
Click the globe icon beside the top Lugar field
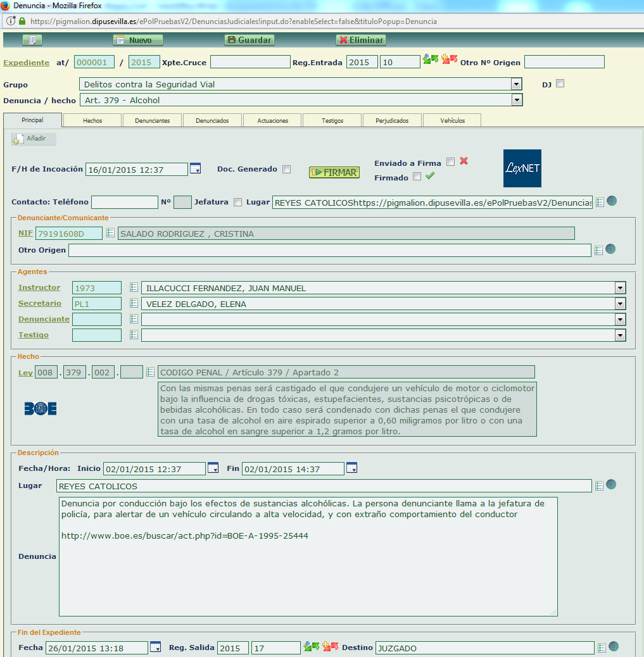612,201
